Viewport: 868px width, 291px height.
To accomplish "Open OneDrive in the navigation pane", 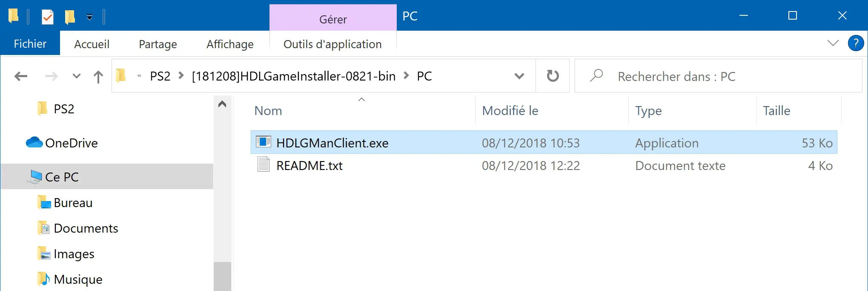I will coord(71,143).
